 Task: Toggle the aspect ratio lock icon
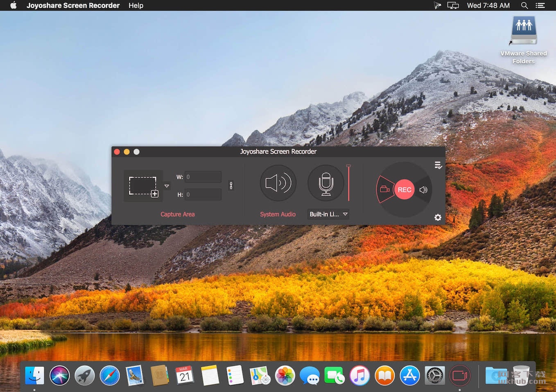point(231,185)
